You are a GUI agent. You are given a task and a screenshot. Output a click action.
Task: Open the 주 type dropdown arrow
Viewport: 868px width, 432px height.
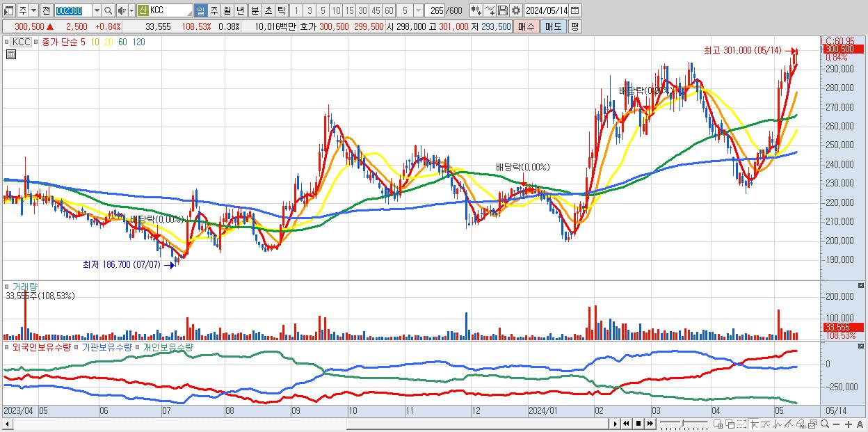[34, 10]
